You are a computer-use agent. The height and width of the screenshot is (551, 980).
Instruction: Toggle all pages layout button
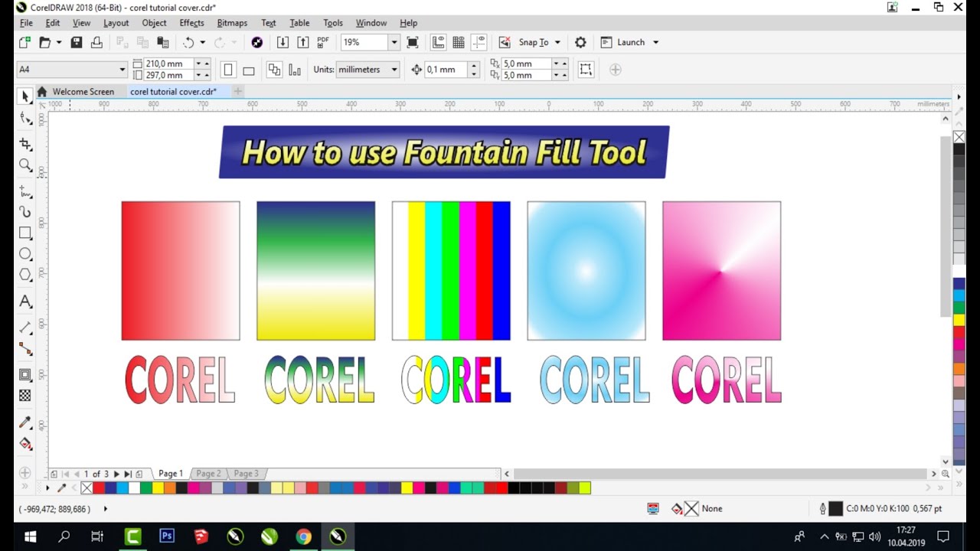274,70
